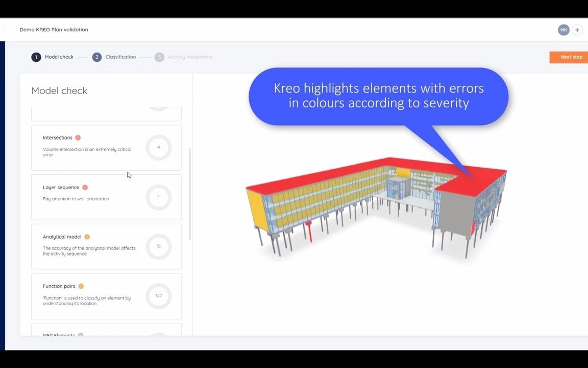Click the Function pairs count ring showing 127

point(159,296)
